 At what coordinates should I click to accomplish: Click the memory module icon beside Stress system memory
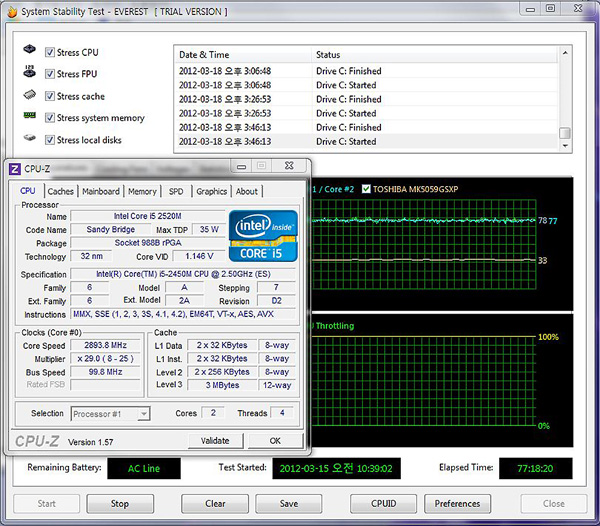click(x=29, y=115)
